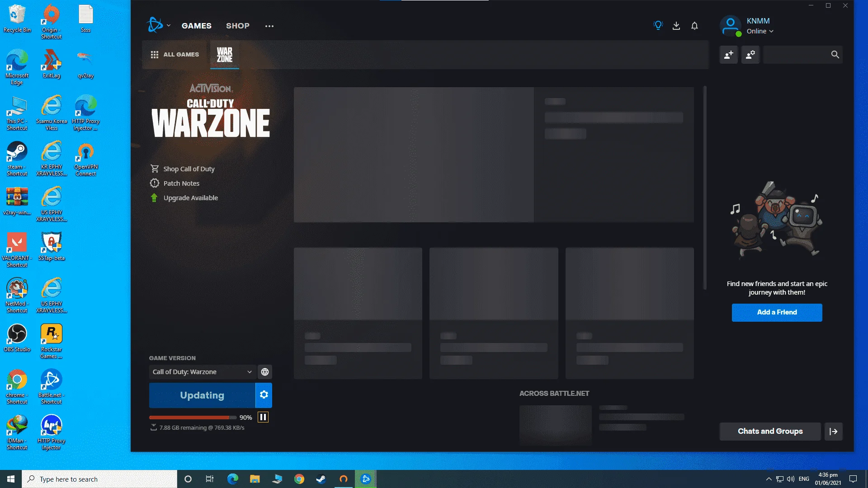Select the OBS Studio desktop icon

[x=17, y=338]
